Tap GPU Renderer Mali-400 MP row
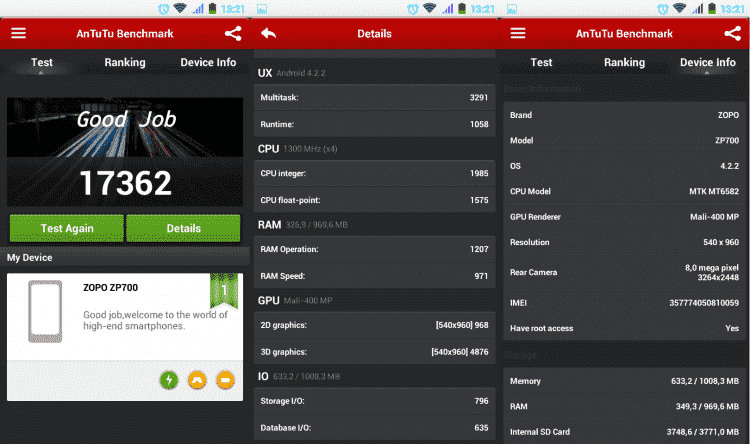Screen dimensions: 750x444 pyautogui.click(x=624, y=217)
